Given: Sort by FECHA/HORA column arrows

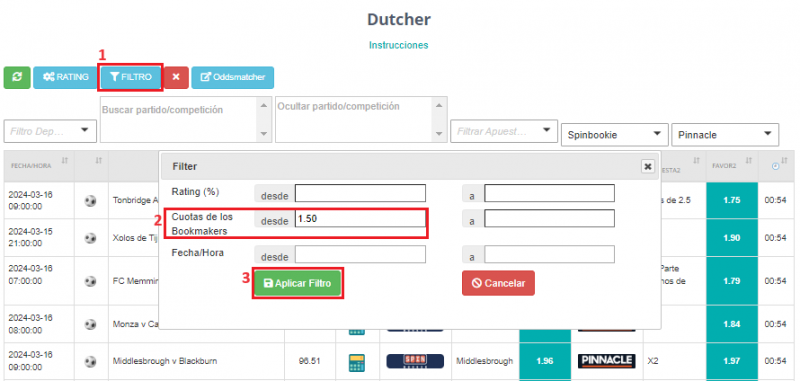Looking at the screenshot, I should coord(64,161).
